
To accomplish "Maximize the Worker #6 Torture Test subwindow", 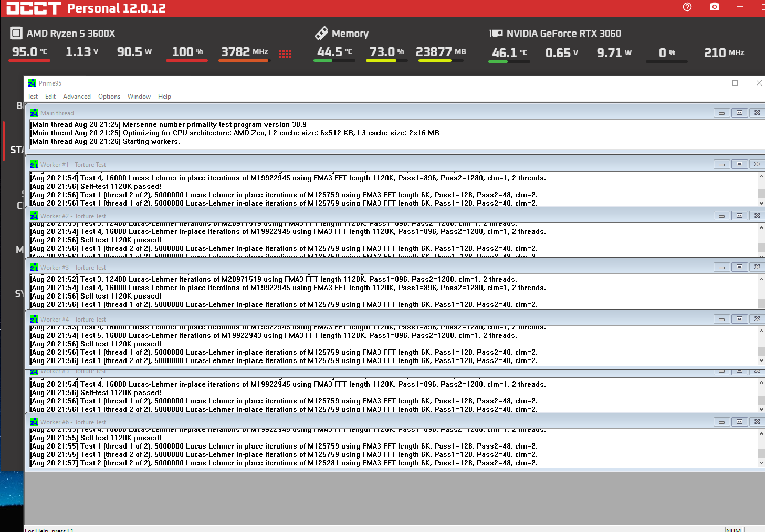I will click(739, 422).
